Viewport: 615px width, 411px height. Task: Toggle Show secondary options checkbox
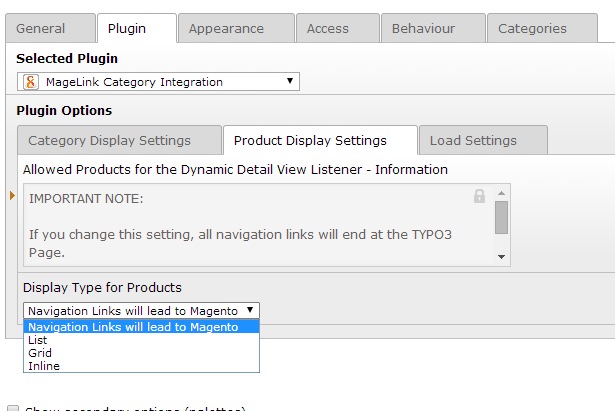(12, 408)
